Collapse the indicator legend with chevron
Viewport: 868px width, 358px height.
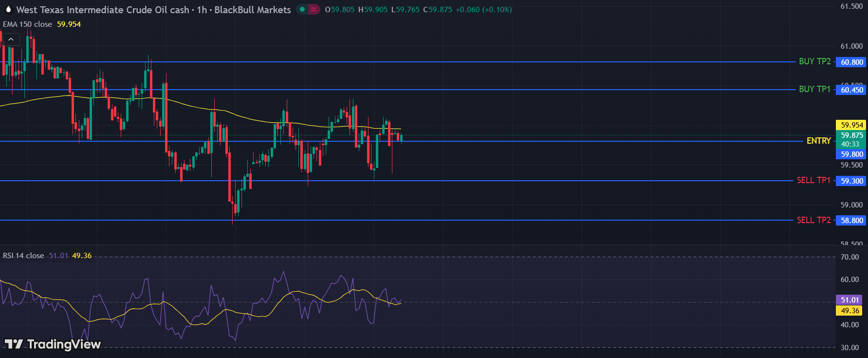(x=11, y=39)
